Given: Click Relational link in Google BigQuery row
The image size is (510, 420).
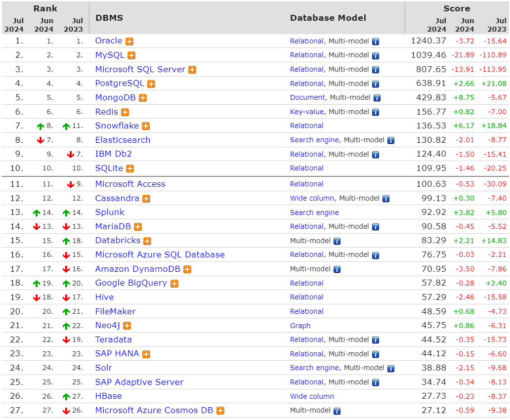Looking at the screenshot, I should coord(307,283).
